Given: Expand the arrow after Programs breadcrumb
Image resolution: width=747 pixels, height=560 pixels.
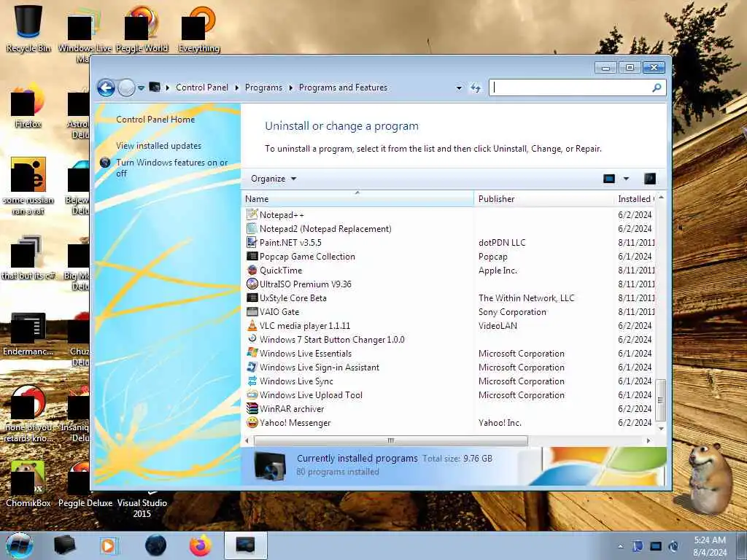Looking at the screenshot, I should [x=290, y=87].
